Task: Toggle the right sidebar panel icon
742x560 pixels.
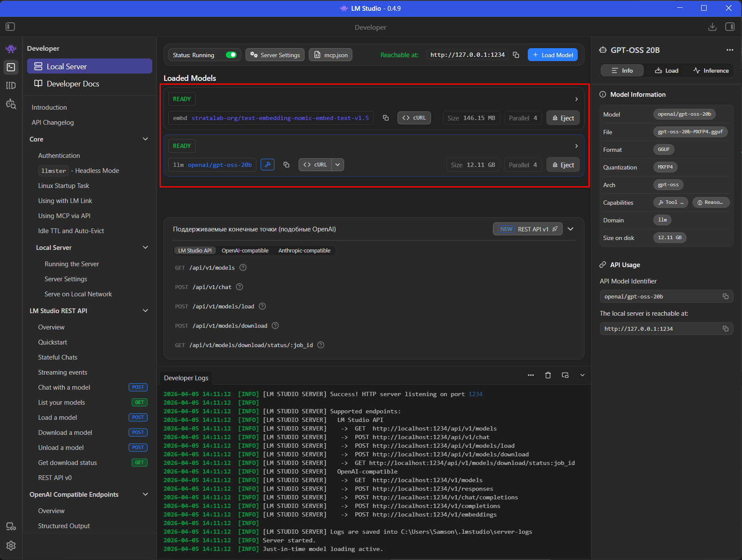Action: (x=730, y=27)
